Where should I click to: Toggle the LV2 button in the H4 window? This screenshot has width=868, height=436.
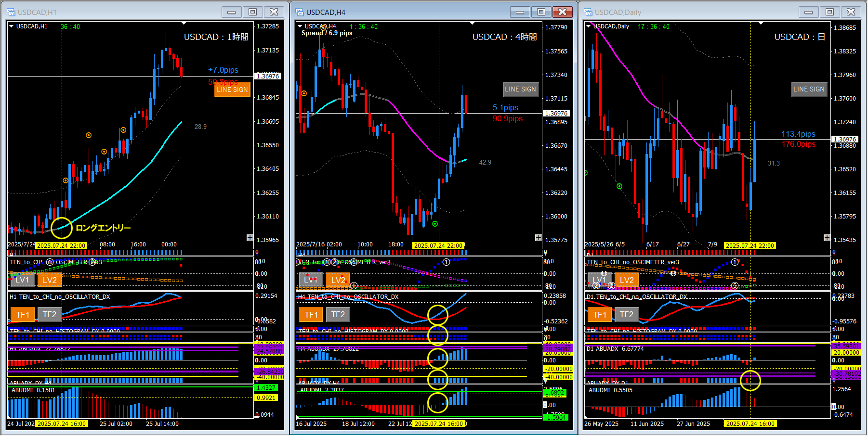click(338, 280)
